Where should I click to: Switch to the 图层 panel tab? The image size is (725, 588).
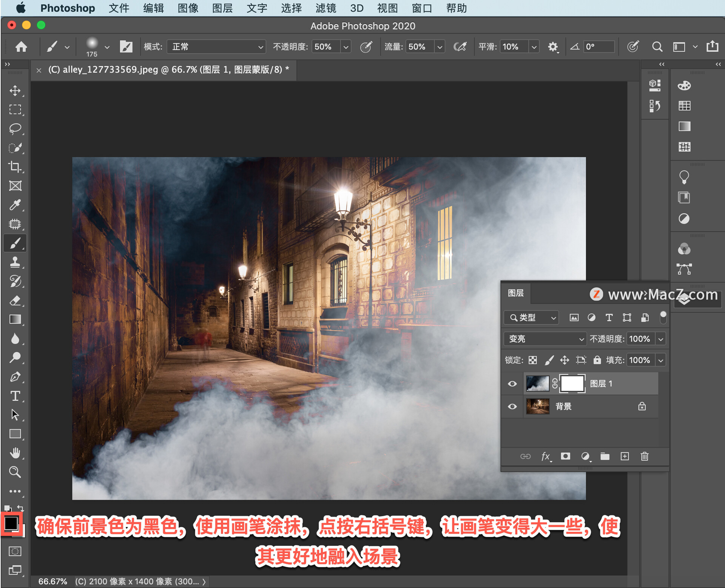coord(516,293)
